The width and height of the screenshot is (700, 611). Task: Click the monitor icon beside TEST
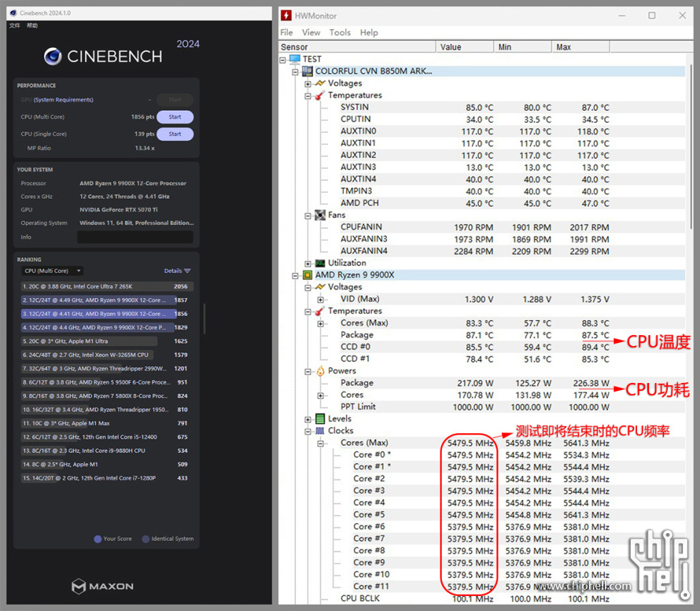295,59
